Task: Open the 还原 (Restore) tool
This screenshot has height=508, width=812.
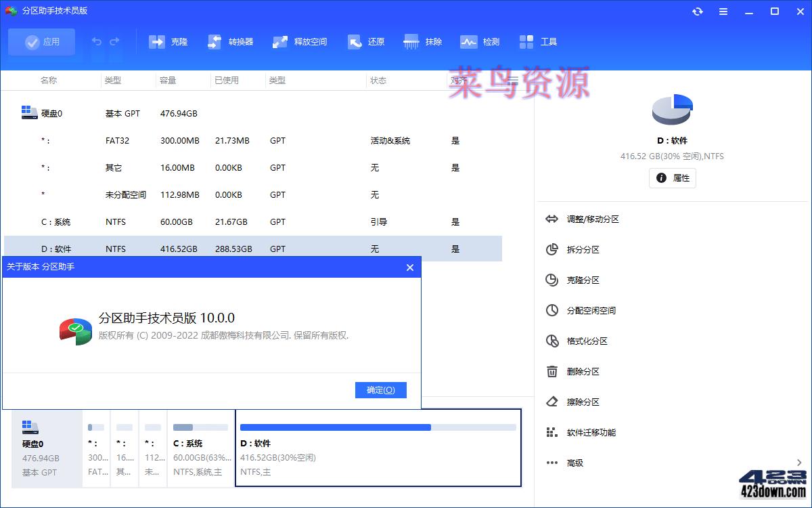Action: 365,41
